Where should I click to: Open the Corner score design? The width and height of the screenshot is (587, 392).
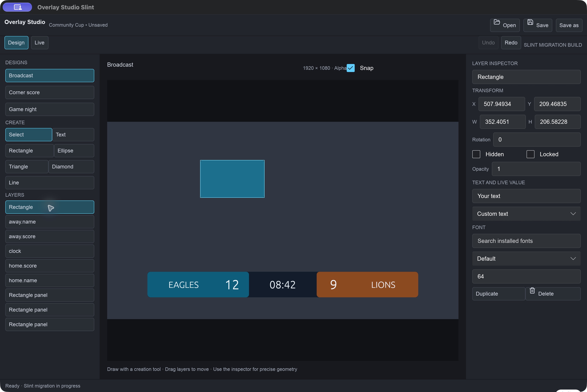point(50,92)
